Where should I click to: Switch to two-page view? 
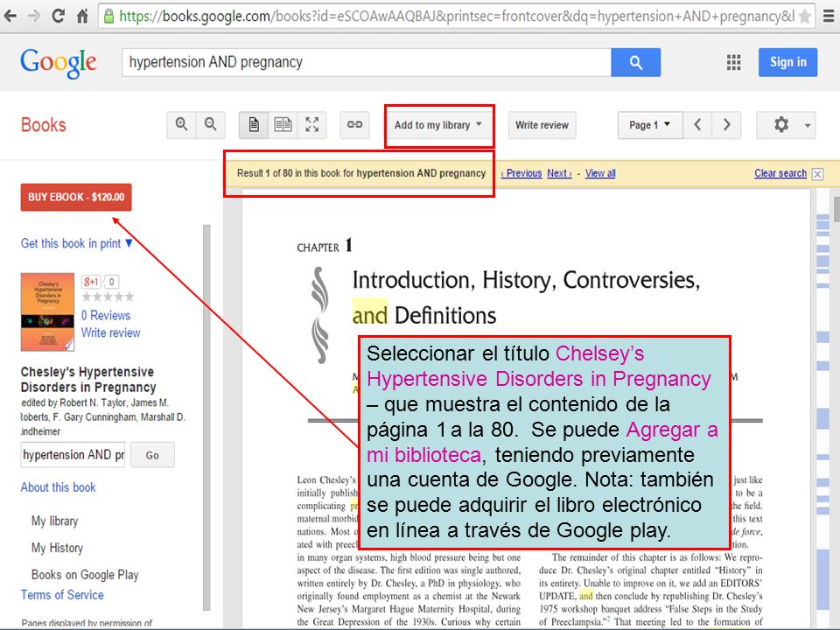pyautogui.click(x=283, y=125)
